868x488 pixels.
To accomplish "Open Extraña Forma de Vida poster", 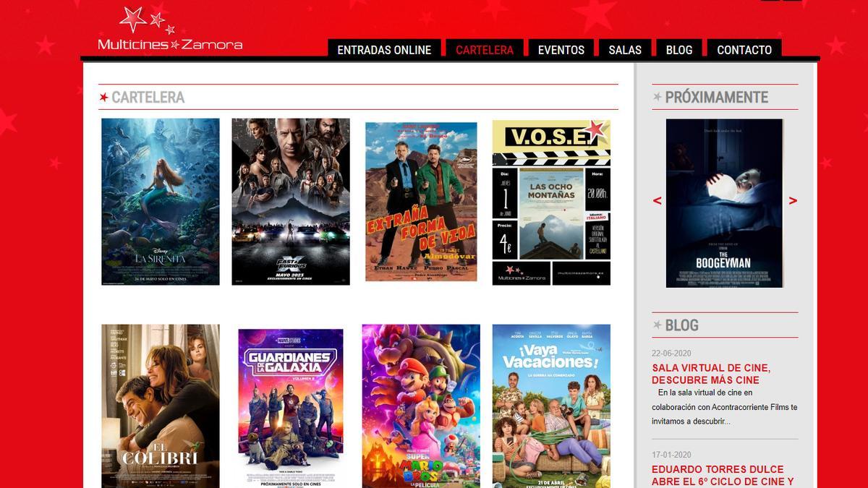I will (x=421, y=202).
